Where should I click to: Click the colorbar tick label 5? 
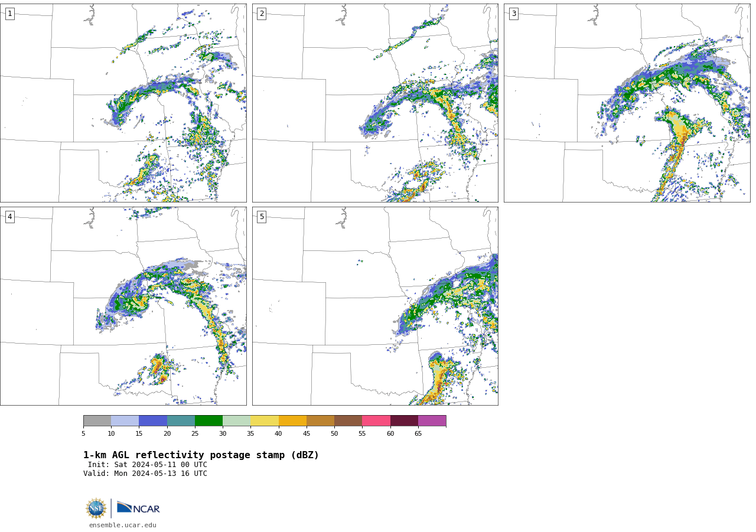(83, 434)
